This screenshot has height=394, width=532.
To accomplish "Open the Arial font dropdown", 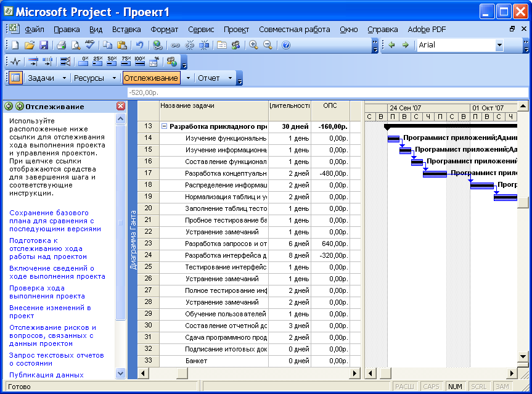I will coord(499,45).
